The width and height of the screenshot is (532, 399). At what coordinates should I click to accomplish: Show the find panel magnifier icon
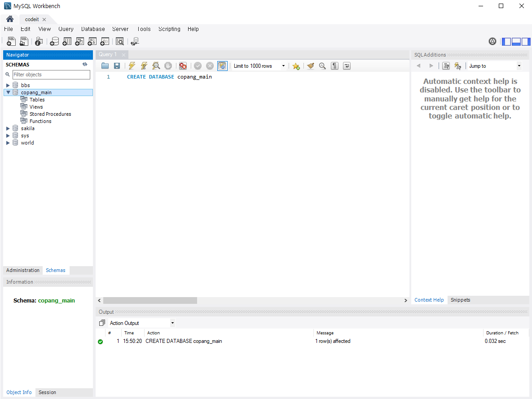[322, 66]
